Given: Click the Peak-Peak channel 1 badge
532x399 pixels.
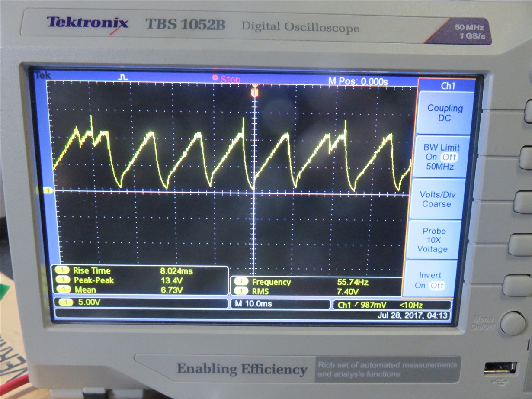Looking at the screenshot, I should [64, 280].
